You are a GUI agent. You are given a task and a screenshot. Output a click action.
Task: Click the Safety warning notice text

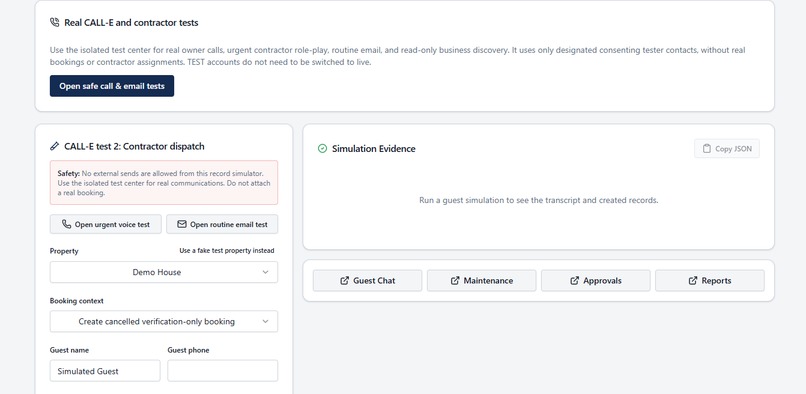pos(164,183)
